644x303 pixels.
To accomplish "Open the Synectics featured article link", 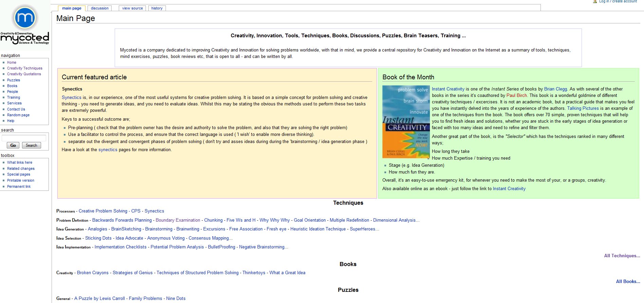I will tap(71, 98).
